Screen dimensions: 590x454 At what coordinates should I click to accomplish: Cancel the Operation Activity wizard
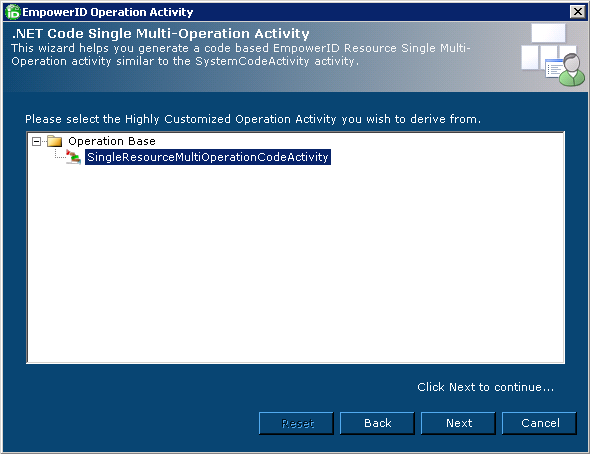click(539, 423)
